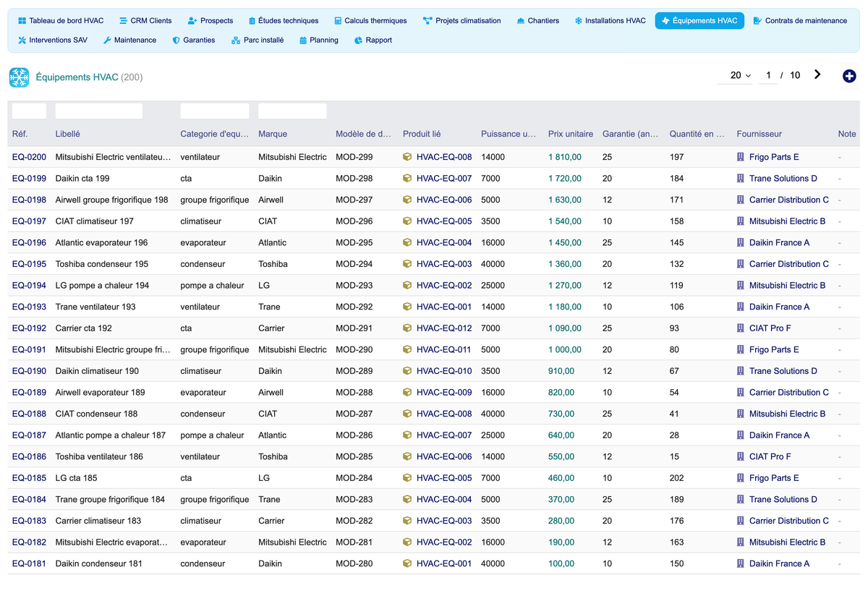This screenshot has width=868, height=609.
Task: Click supplier icon in the EQ-0181 row
Action: point(741,563)
